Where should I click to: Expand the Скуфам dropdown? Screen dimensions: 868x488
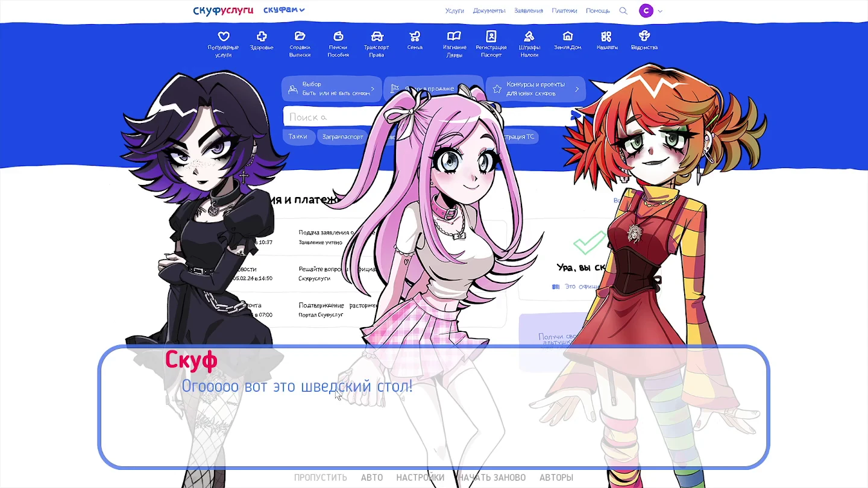click(284, 10)
